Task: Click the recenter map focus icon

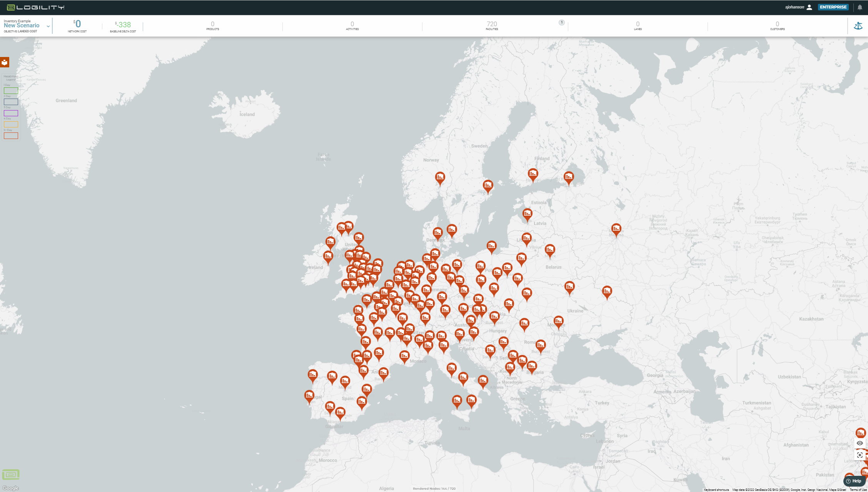Action: pos(860,455)
